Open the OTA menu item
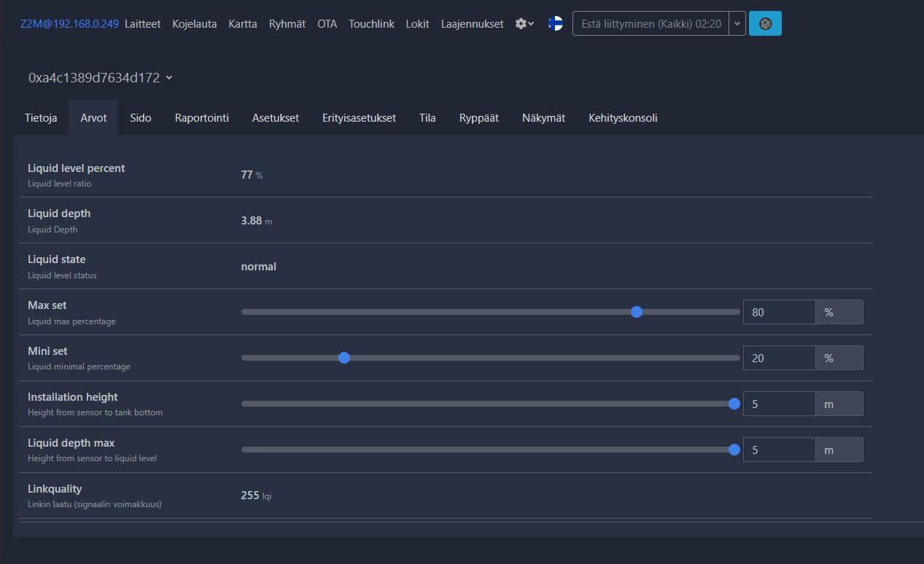 point(327,23)
